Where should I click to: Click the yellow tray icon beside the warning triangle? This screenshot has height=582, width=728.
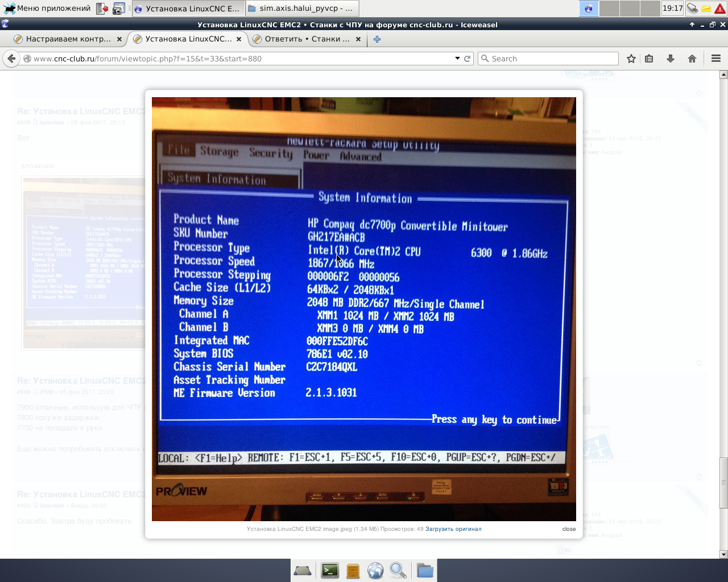tap(706, 9)
